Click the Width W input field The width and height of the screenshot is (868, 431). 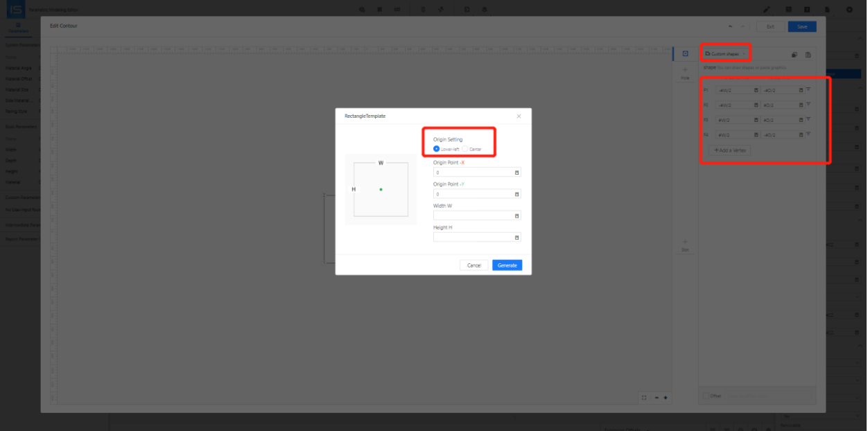tap(477, 215)
